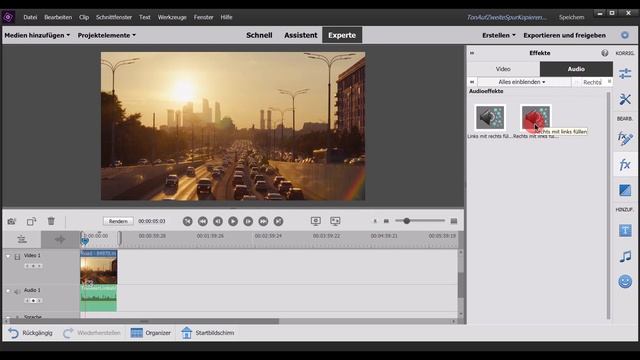Image resolution: width=640 pixels, height=360 pixels.
Task: Toggle Video 1 track visibility film icon
Action: [x=17, y=256]
